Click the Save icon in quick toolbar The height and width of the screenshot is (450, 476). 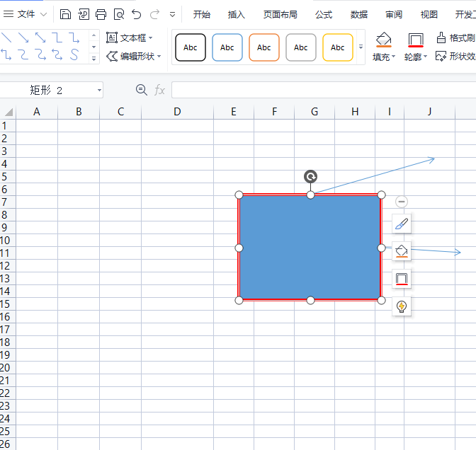(x=65, y=14)
